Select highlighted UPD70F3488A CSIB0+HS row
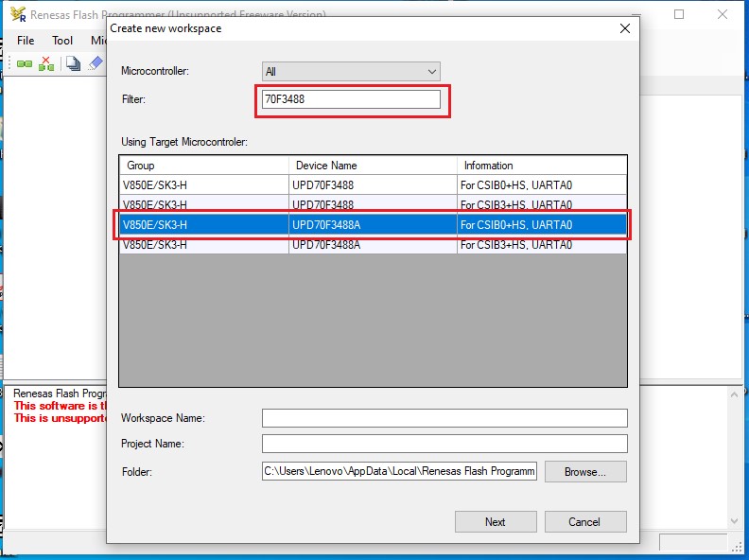The height and width of the screenshot is (560, 749). (373, 225)
